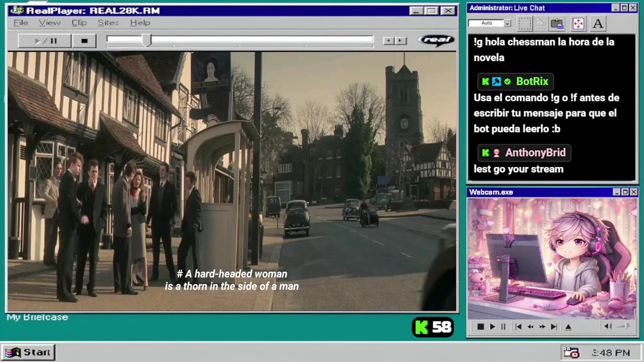Viewport: 644px width, 362px height.
Task: Click the RealPlayer title bar icon
Action: [17, 11]
